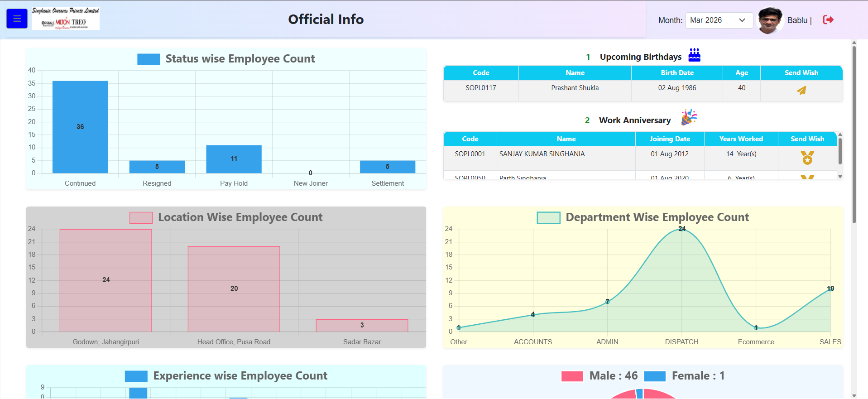Viewport: 868px width, 399px height.
Task: Click the SALES data point
Action: point(830,289)
